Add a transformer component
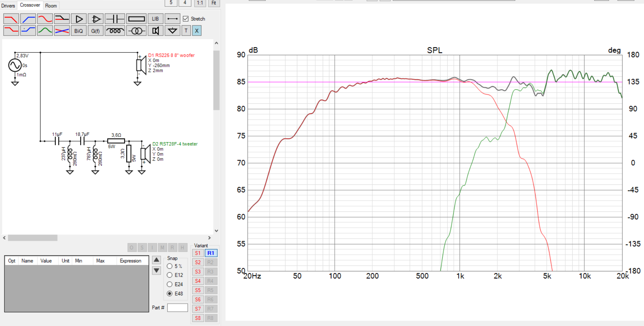Image resolution: width=644 pixels, height=326 pixels. 137,31
